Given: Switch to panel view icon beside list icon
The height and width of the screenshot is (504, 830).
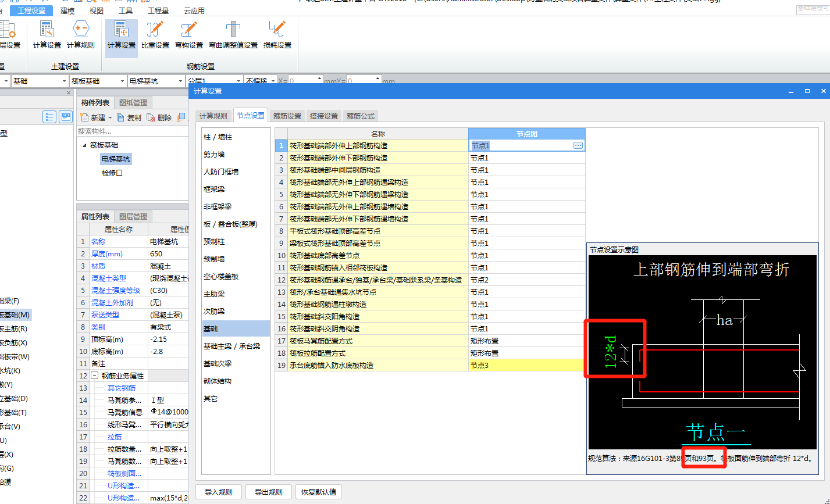Looking at the screenshot, I should tap(66, 117).
